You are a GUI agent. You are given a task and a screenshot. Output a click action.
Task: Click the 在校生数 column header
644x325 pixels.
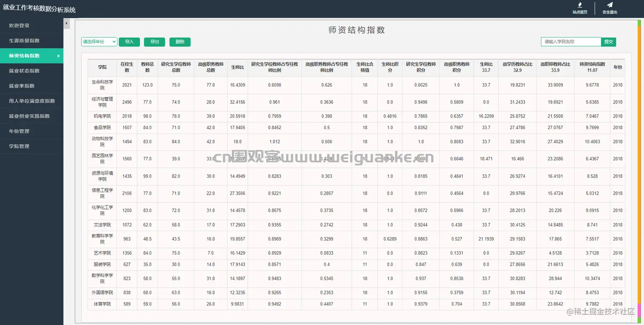coord(127,67)
